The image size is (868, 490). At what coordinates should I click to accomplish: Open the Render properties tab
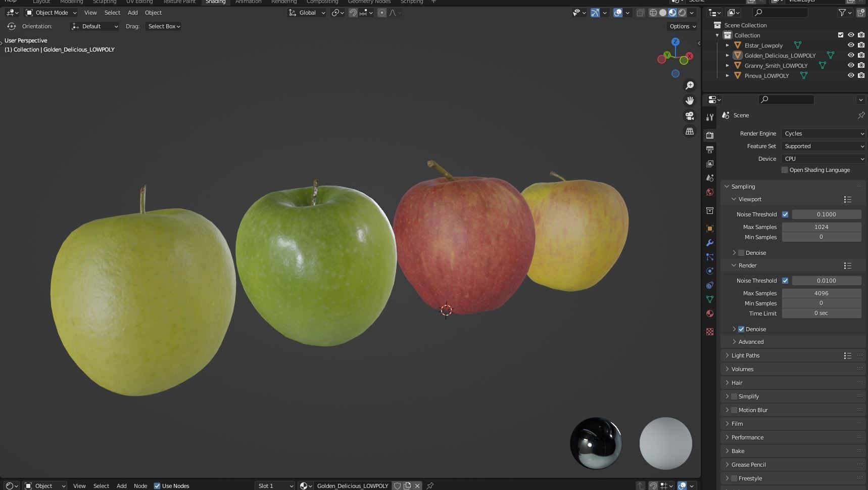(710, 135)
